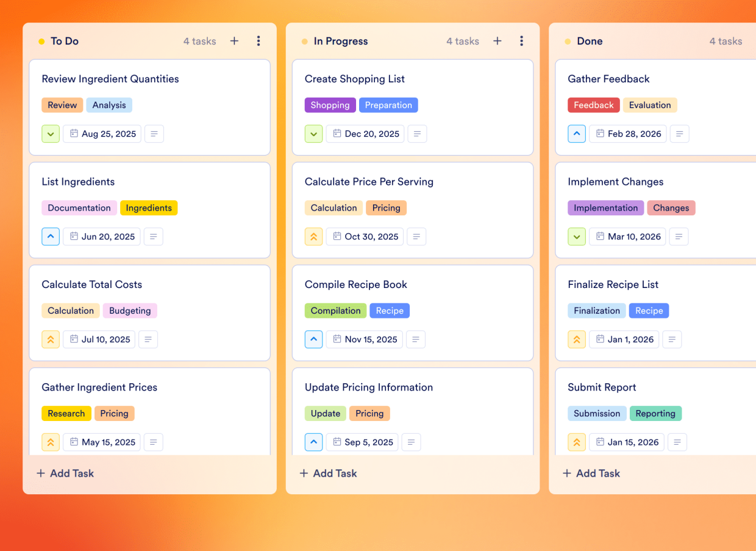Expand the priority dropdown on List Ingredients

pyautogui.click(x=51, y=237)
